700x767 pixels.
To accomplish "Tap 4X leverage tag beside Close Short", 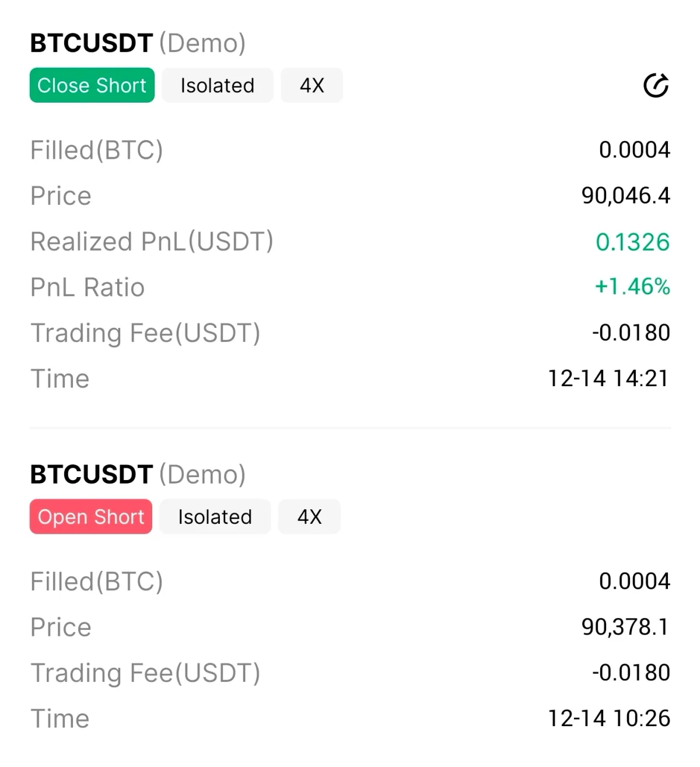I will coord(311,86).
